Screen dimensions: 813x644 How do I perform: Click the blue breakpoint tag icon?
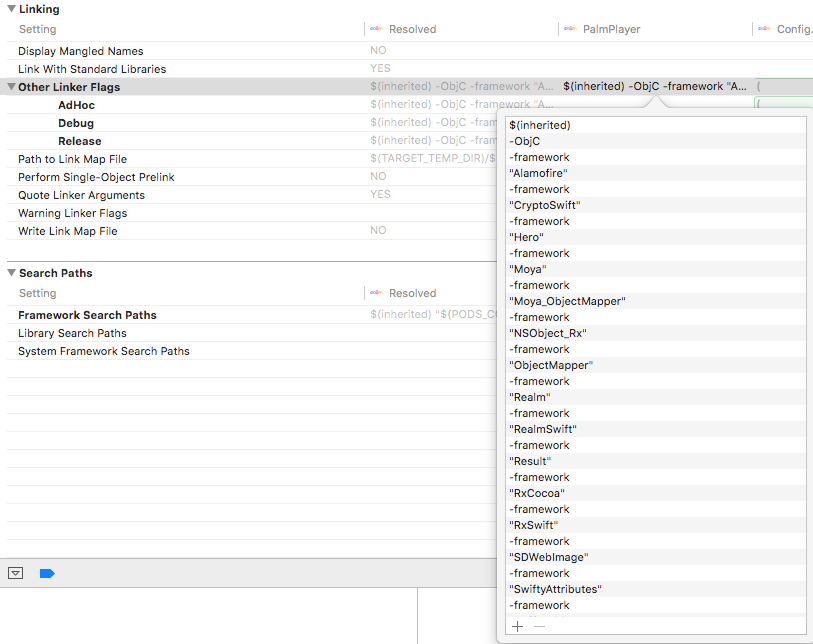coord(47,573)
